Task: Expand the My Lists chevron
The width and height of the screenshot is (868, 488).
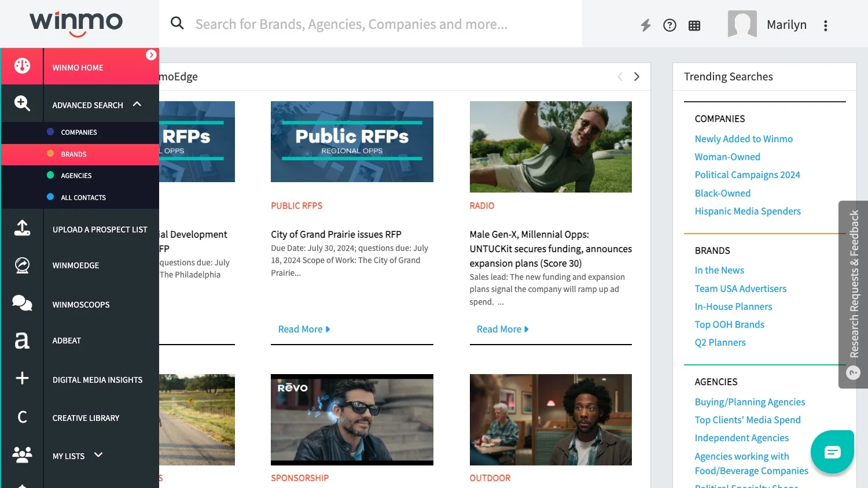Action: tap(98, 455)
